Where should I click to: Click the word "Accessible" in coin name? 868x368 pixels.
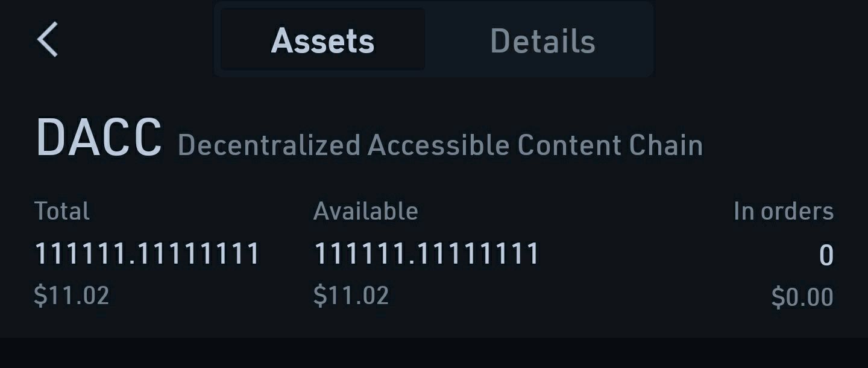coord(439,145)
